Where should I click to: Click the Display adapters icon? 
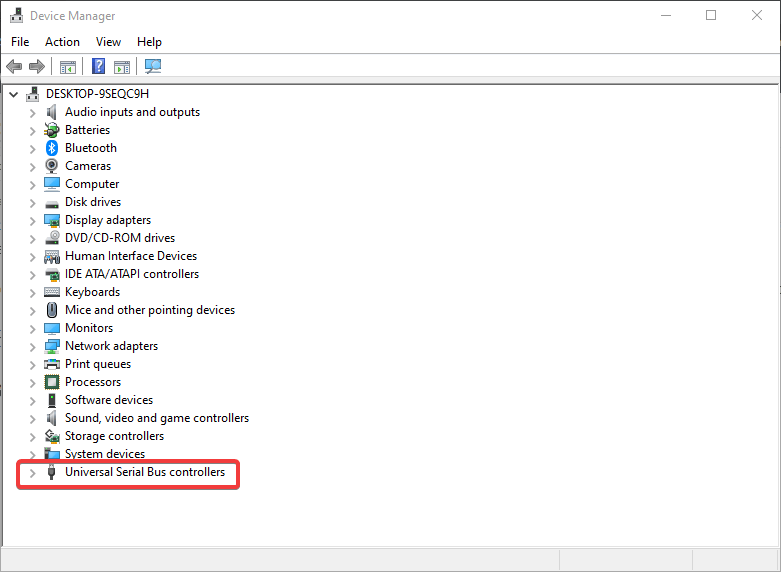(x=52, y=220)
